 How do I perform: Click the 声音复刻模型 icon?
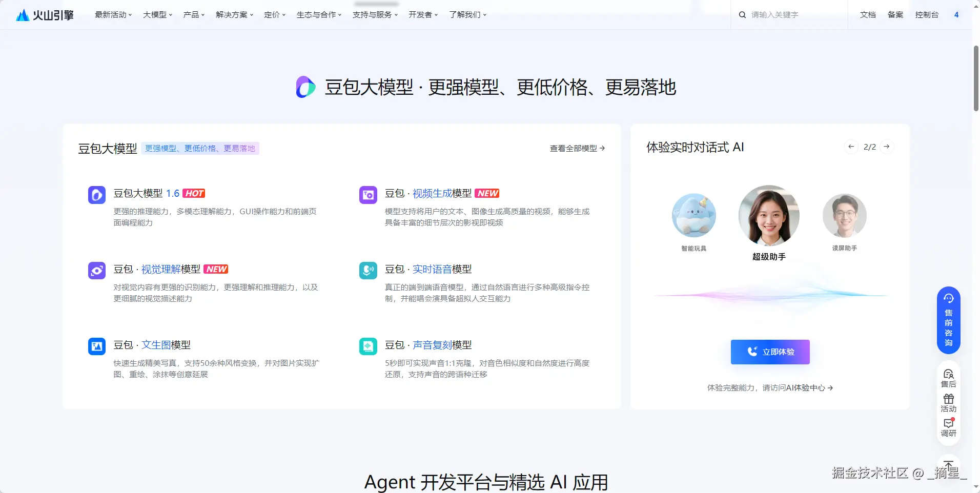(x=368, y=346)
